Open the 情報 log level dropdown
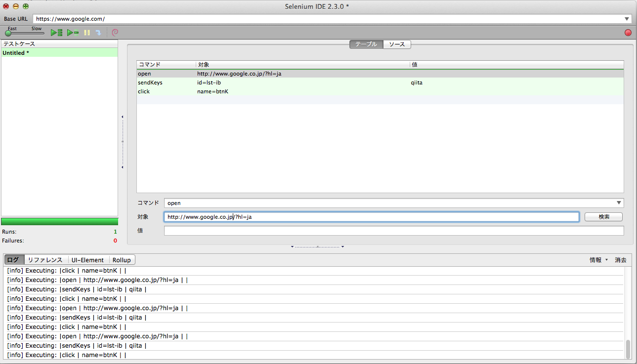The height and width of the screenshot is (364, 637). (x=598, y=260)
